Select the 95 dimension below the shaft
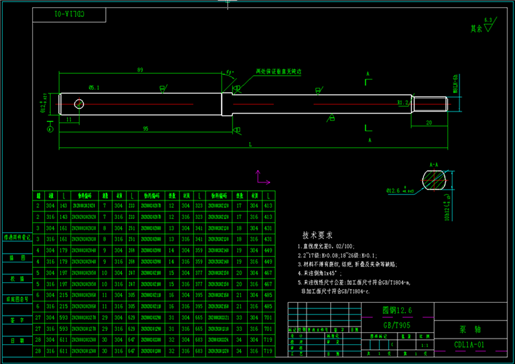 (145, 129)
